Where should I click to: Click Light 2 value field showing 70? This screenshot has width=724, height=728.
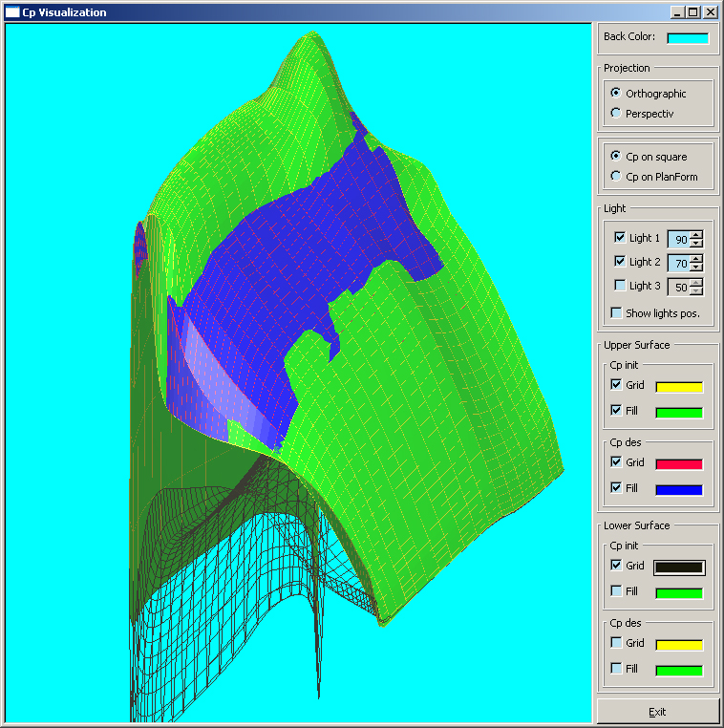pyautogui.click(x=678, y=263)
